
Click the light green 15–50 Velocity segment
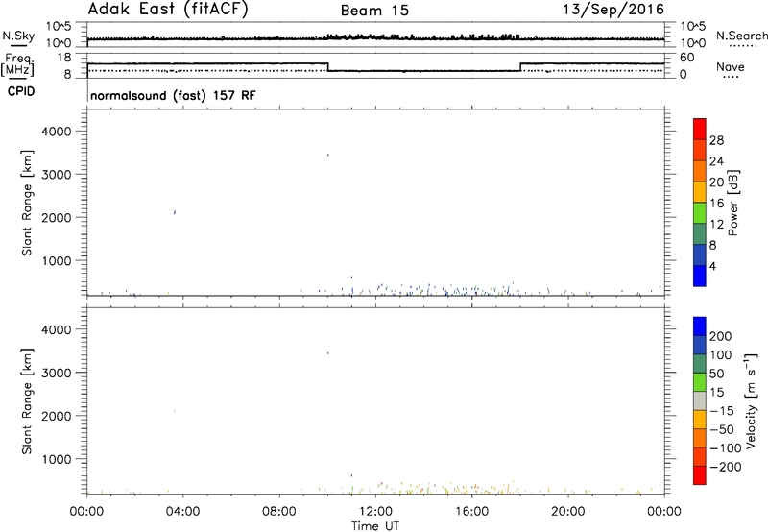tap(700, 382)
